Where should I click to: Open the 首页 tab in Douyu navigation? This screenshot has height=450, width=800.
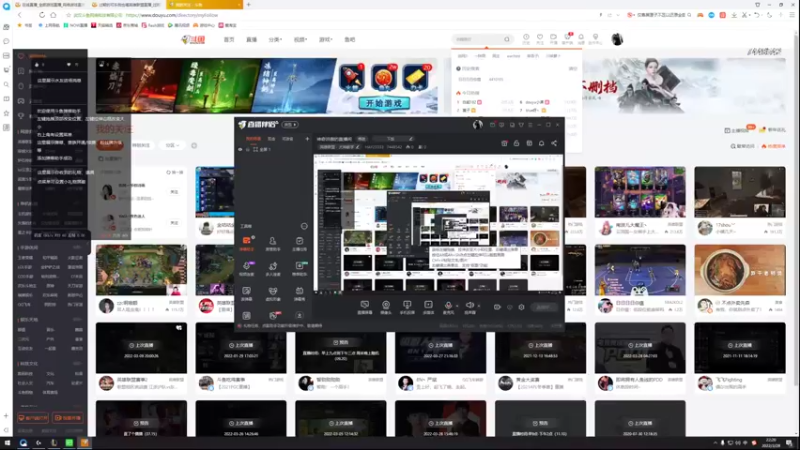pyautogui.click(x=229, y=39)
